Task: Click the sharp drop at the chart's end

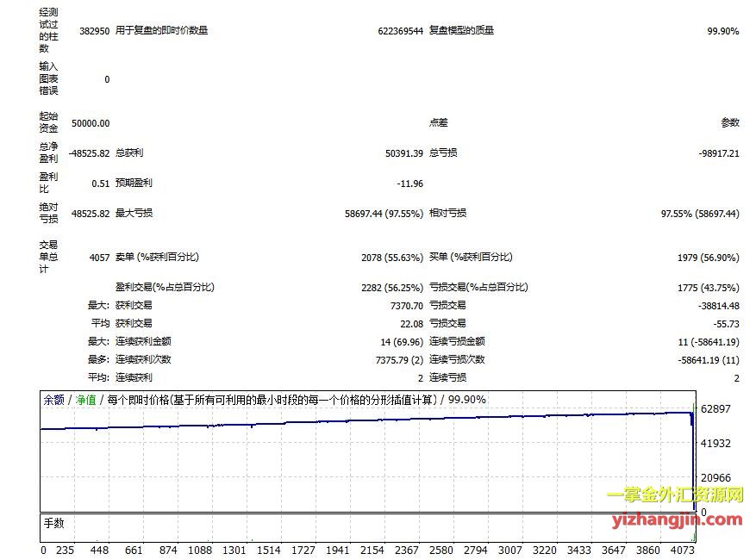Action: click(x=693, y=457)
